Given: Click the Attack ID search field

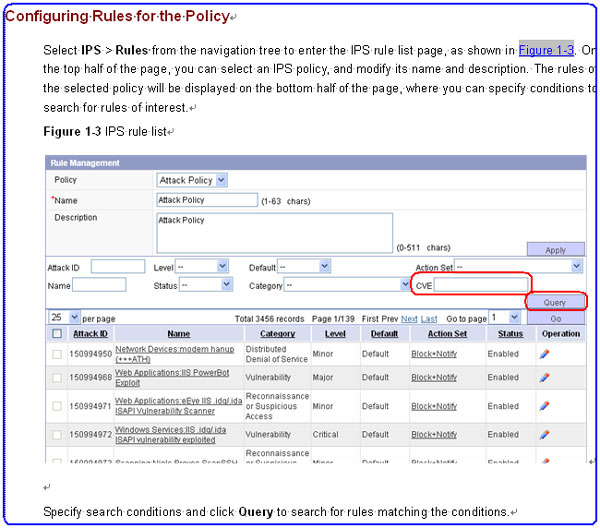Looking at the screenshot, I should point(118,266).
